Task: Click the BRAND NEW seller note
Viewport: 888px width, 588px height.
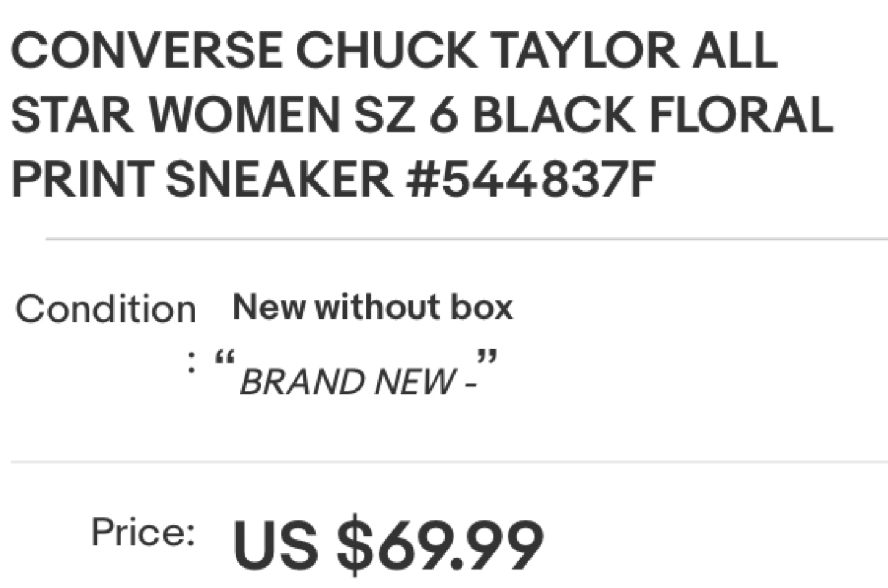Action: coord(358,382)
